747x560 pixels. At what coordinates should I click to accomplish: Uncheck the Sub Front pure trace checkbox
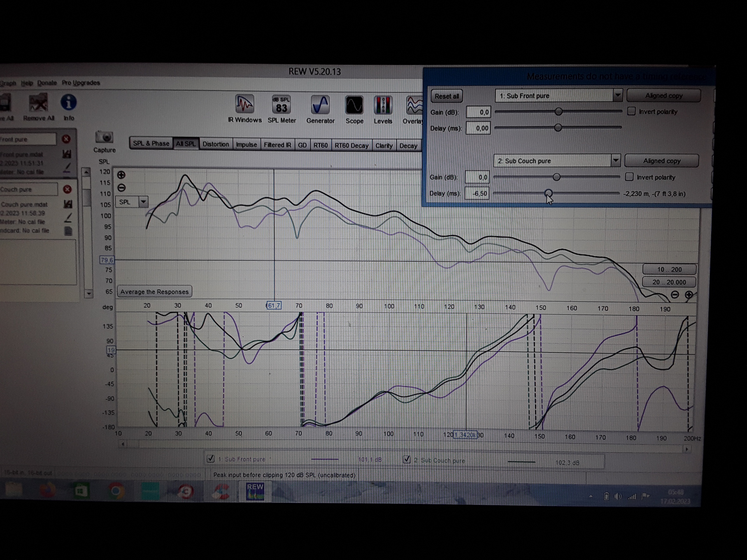(210, 458)
